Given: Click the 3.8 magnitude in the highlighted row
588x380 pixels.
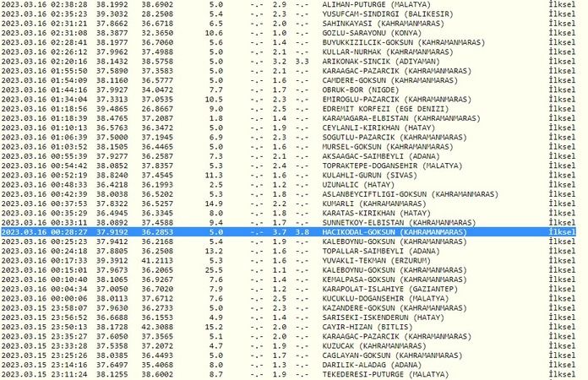Looking at the screenshot, I should point(302,231).
